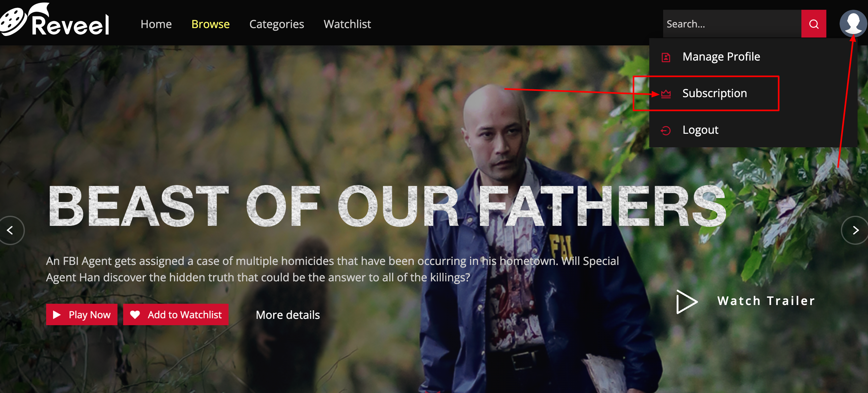Select Logout from the user menu
Image resolution: width=868 pixels, height=393 pixels.
pyautogui.click(x=700, y=130)
